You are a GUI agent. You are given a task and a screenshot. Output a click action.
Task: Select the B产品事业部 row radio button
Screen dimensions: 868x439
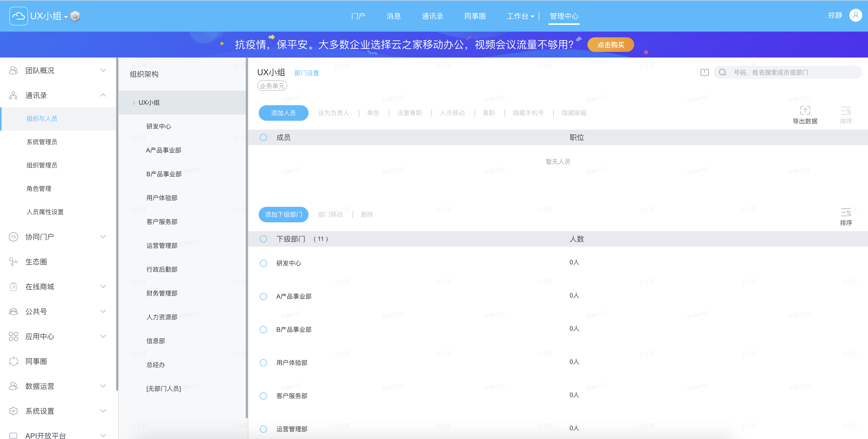(x=263, y=329)
